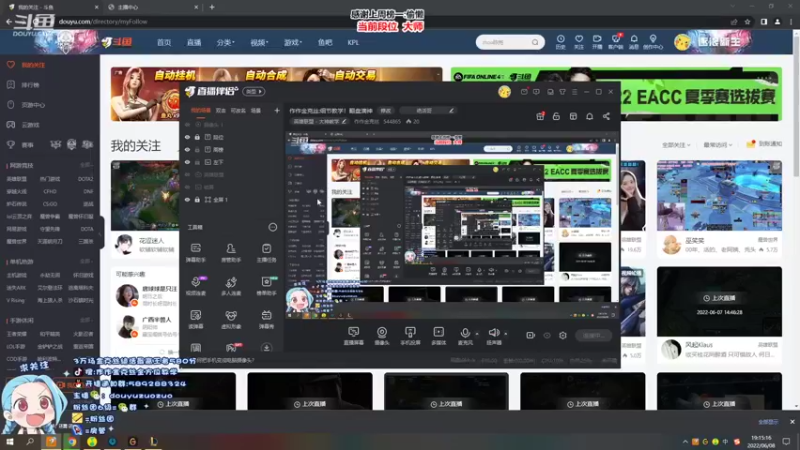
Task: Toggle the eye icon beside the settings gear
Action: pos(547,335)
